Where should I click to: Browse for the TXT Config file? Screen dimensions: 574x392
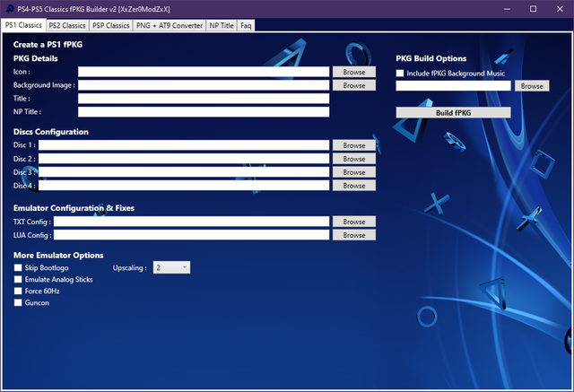tap(354, 222)
